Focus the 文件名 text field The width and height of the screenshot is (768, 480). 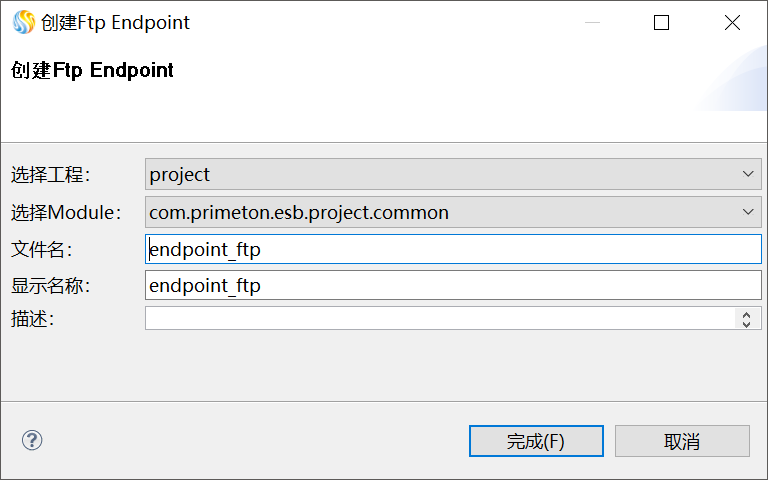click(x=453, y=249)
